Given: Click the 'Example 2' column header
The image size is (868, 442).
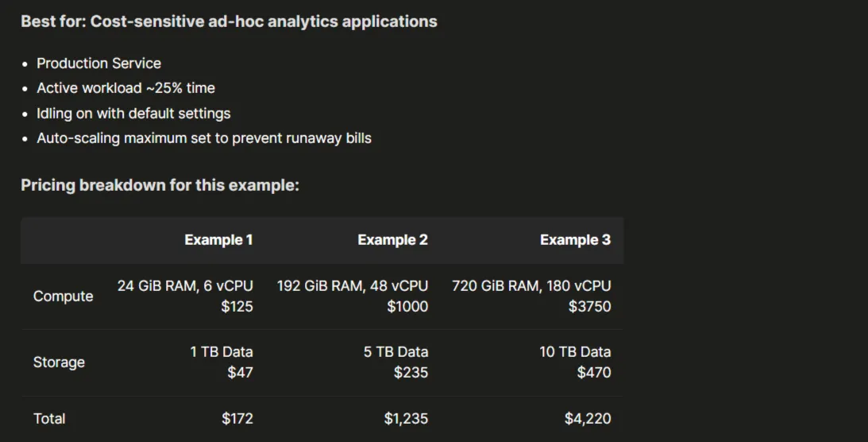Looking at the screenshot, I should (392, 240).
